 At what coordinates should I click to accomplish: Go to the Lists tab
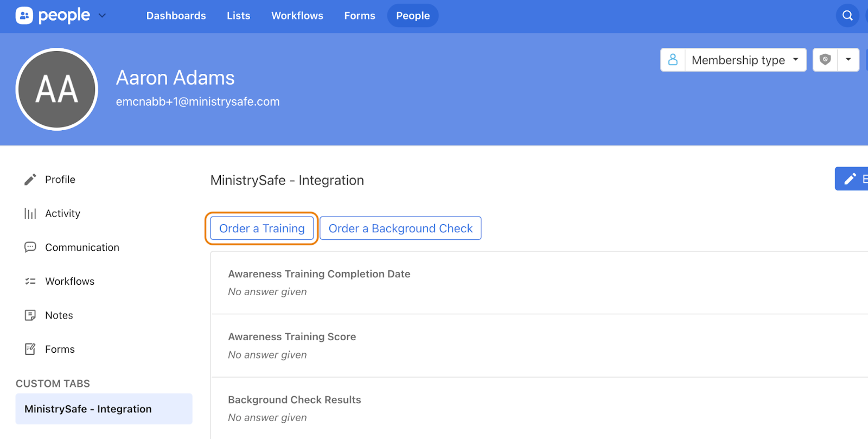point(238,16)
